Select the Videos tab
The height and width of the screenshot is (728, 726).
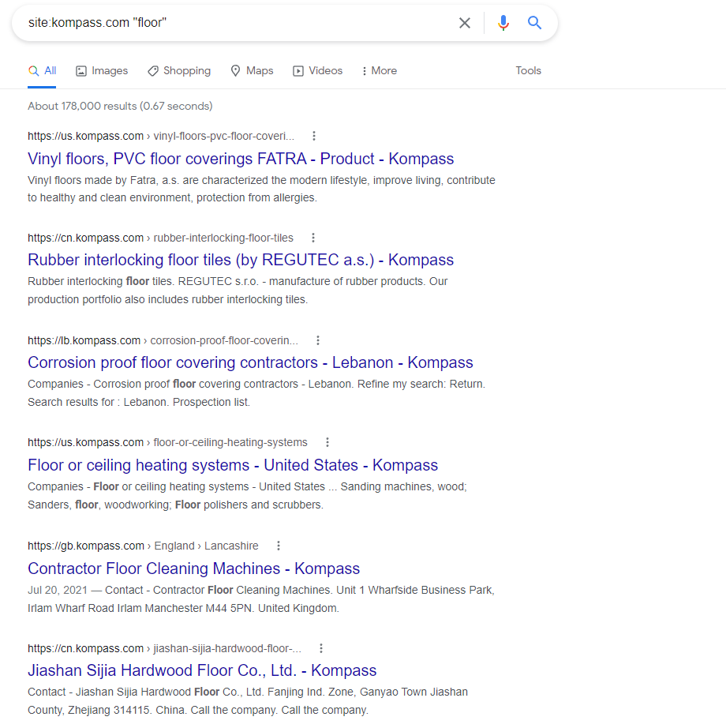tap(318, 71)
